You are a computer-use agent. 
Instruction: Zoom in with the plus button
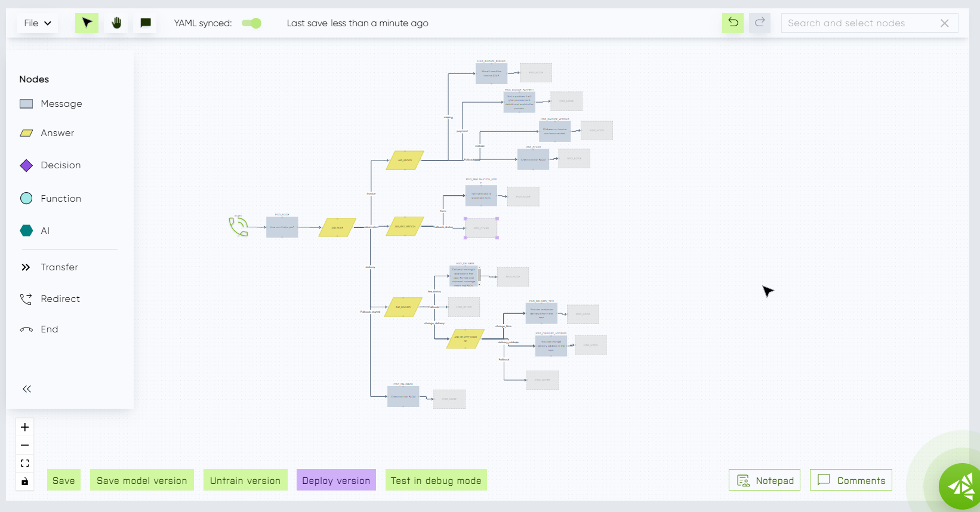tap(25, 427)
